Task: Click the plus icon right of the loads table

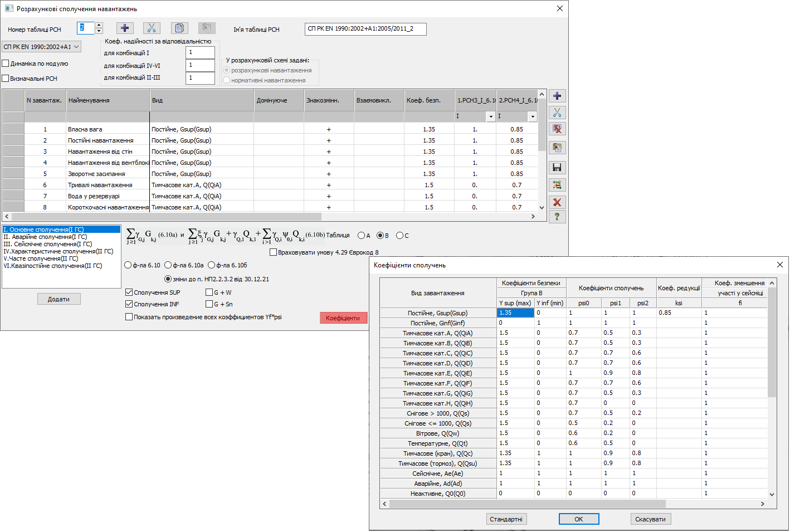Action: [557, 96]
